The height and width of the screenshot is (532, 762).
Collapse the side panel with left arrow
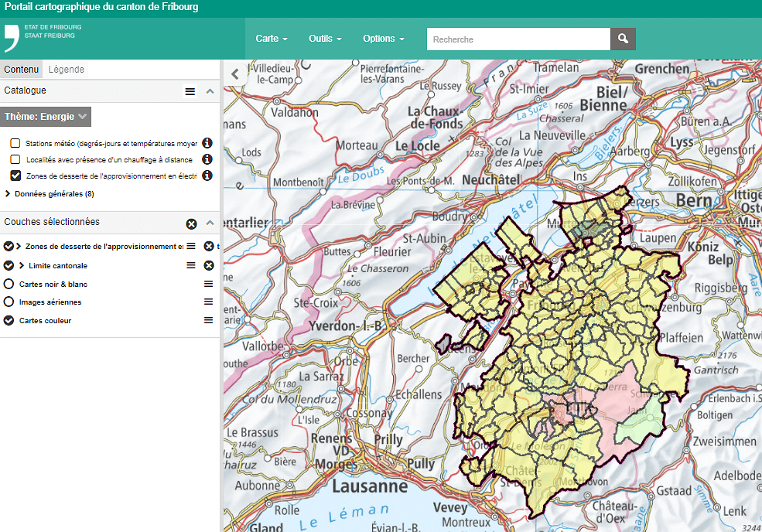click(x=235, y=74)
